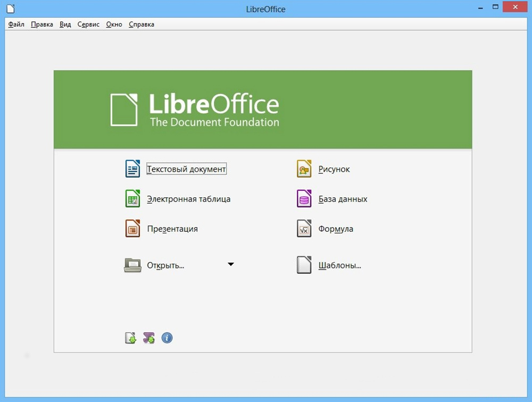
Task: Start a new Презентация
Action: pos(172,229)
